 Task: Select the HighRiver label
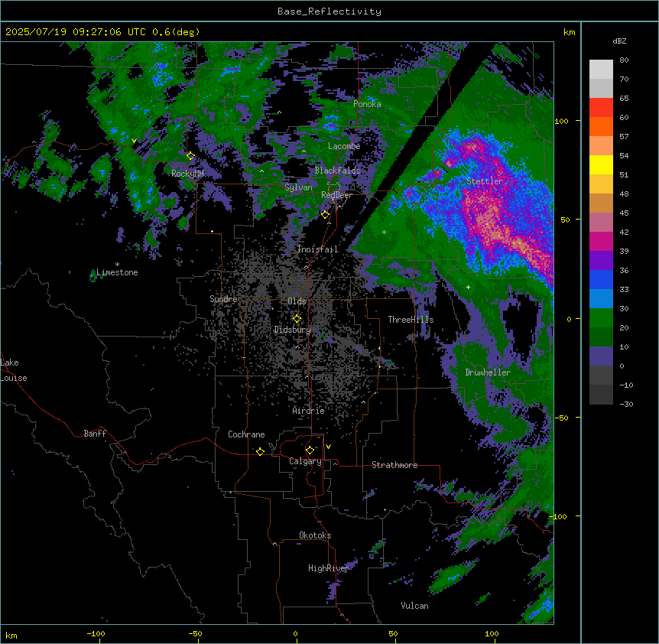(x=329, y=568)
